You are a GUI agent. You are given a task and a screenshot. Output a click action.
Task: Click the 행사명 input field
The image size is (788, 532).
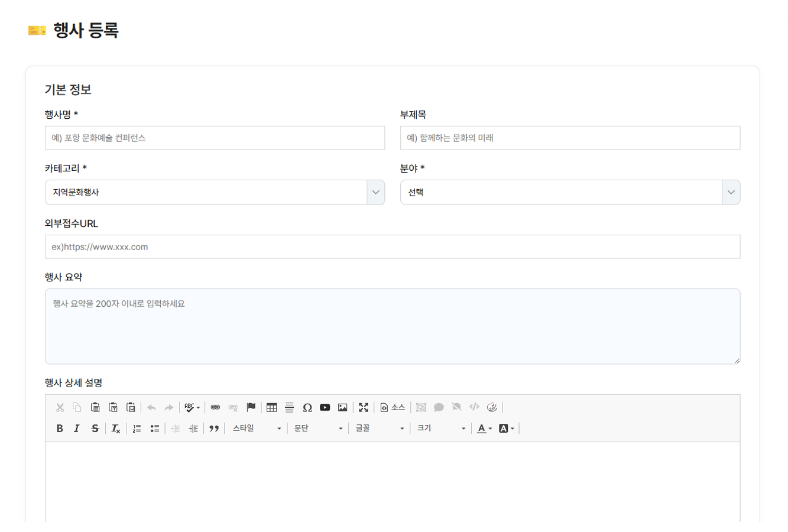(x=215, y=138)
